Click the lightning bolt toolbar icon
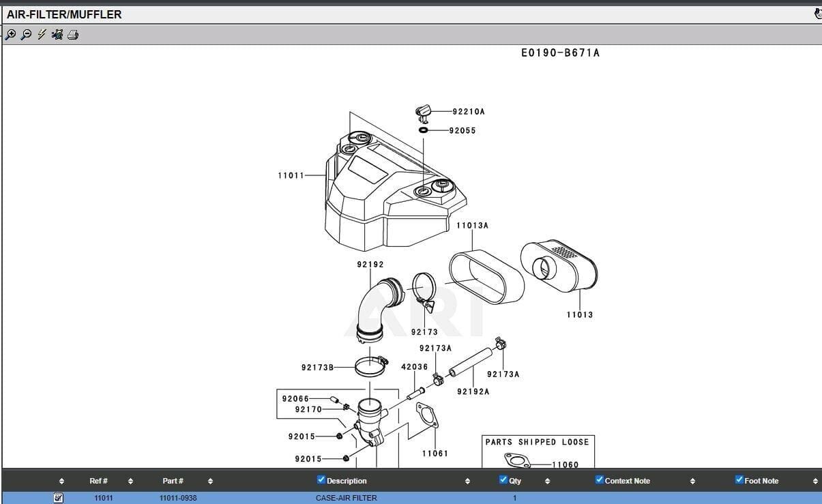 [x=42, y=35]
